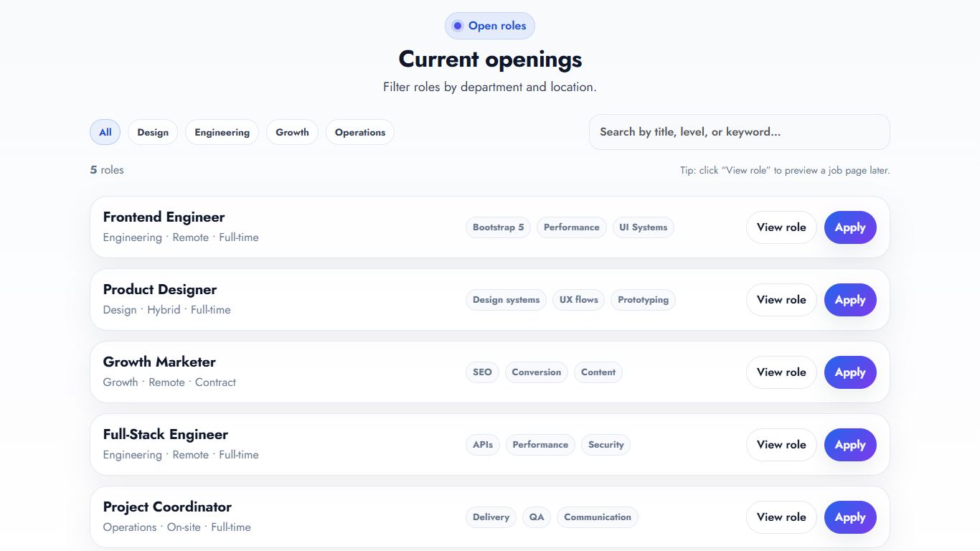View the Growth Marketer role details
Image resolution: width=980 pixels, height=551 pixels.
pos(781,372)
